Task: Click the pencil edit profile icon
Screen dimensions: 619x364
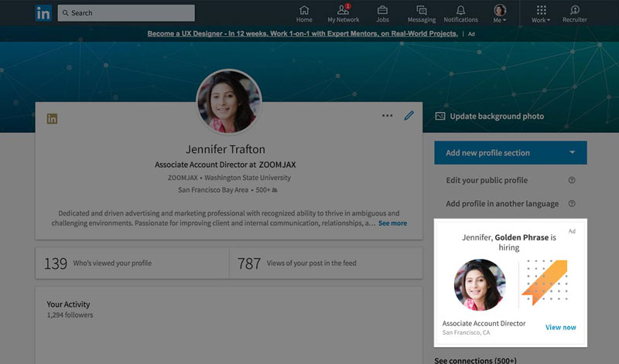Action: 409,116
